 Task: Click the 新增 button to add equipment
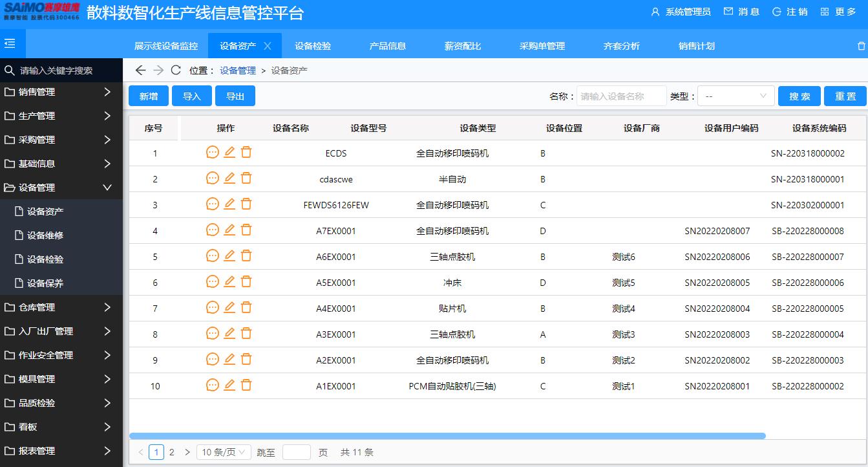tap(148, 95)
